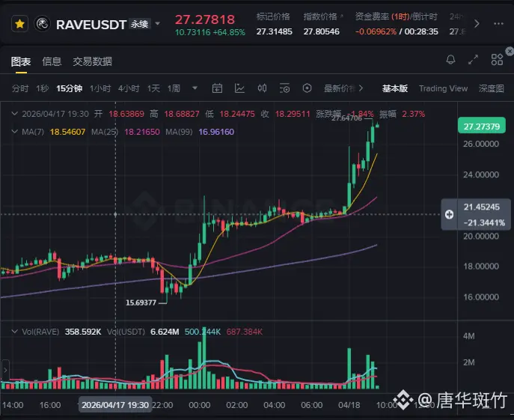This screenshot has height=420, width=514.
Task: Open the RAVE coin logo icon
Action: pyautogui.click(x=43, y=24)
